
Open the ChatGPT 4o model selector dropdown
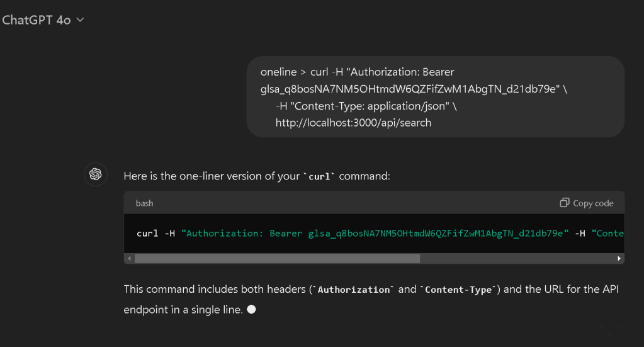(x=43, y=20)
